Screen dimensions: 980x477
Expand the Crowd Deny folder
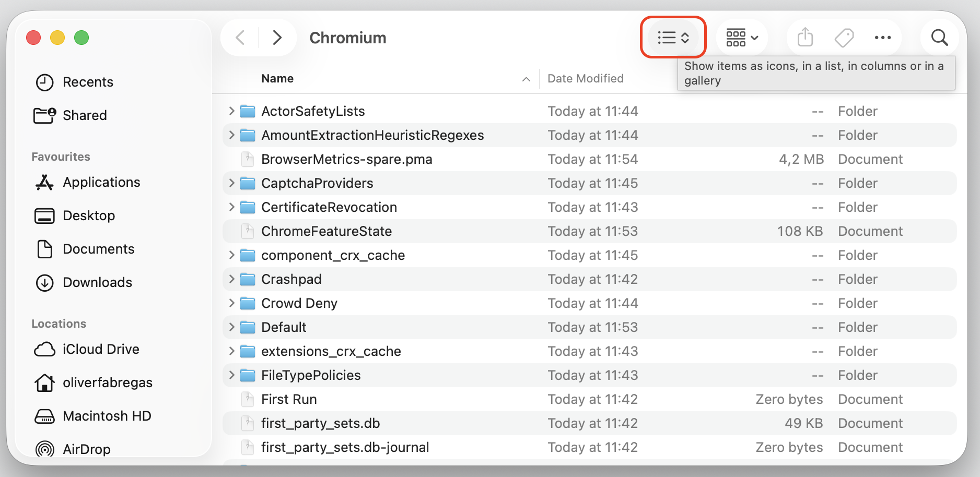231,303
